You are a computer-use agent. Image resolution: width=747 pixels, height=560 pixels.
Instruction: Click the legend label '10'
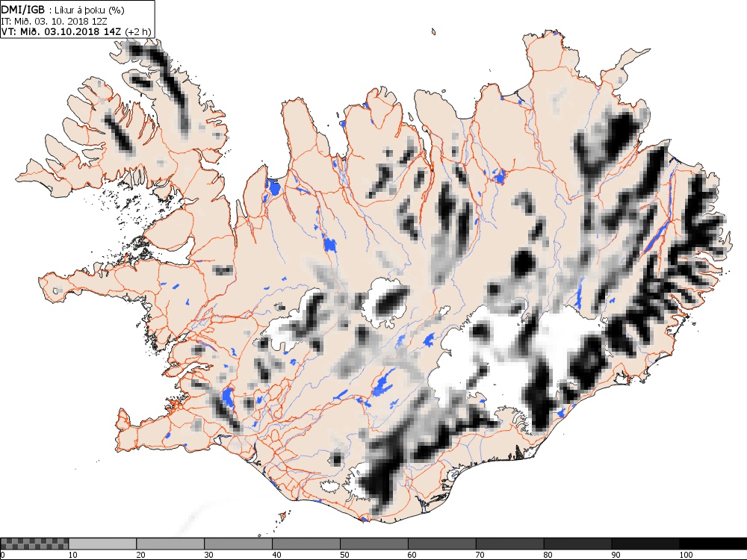click(73, 555)
